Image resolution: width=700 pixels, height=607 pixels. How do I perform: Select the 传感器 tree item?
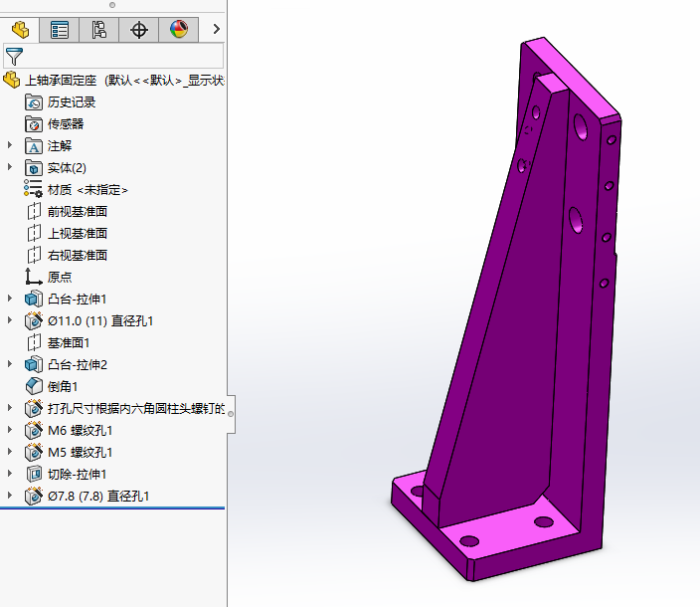click(x=66, y=124)
